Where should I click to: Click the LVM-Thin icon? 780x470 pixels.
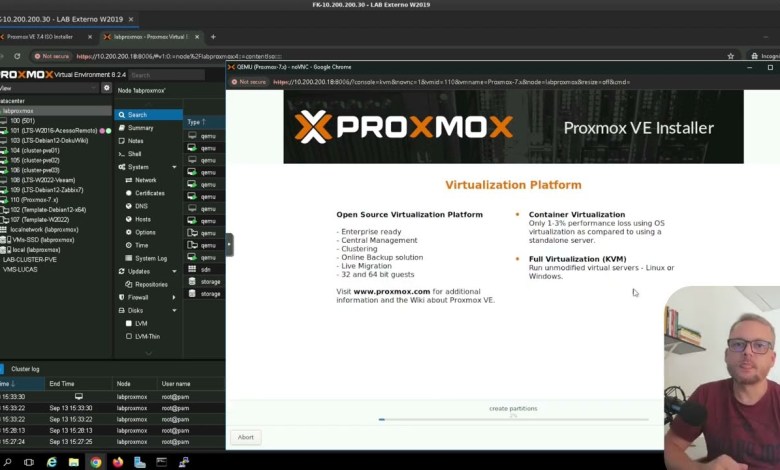pos(128,336)
